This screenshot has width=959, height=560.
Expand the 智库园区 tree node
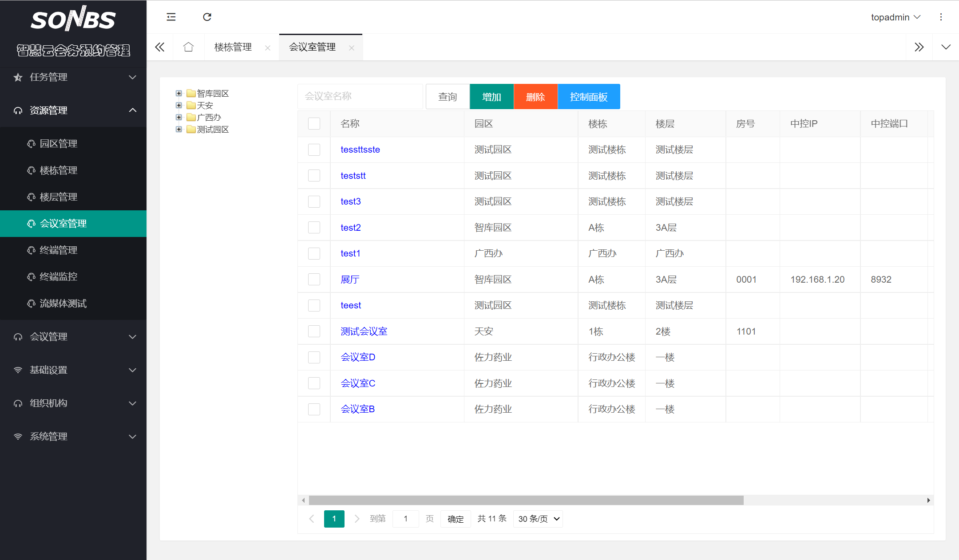click(179, 93)
